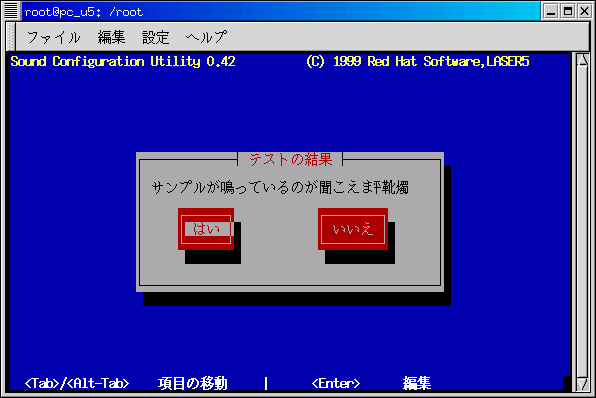This screenshot has height=398, width=596.
Task: Answer いいえ in the test result dialog
Action: [x=353, y=229]
